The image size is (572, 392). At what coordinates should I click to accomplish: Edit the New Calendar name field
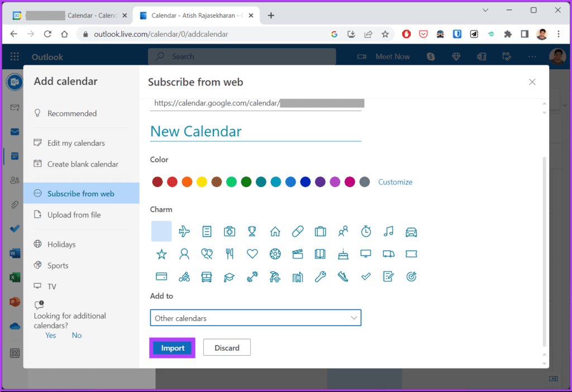tap(256, 132)
